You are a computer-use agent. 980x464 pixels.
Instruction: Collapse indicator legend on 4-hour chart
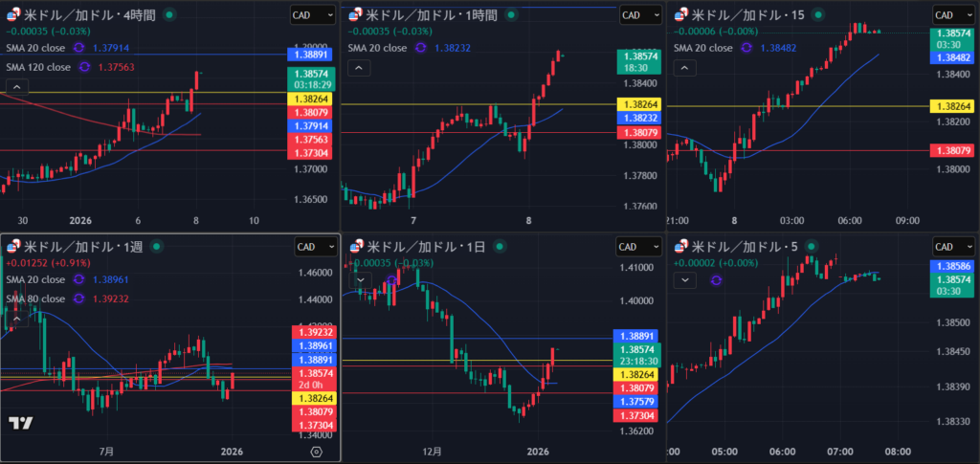click(x=17, y=87)
